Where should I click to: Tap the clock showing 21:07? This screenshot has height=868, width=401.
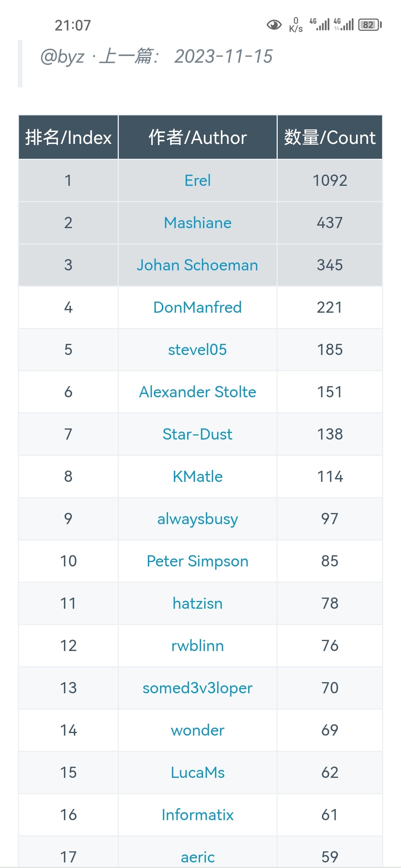(73, 25)
